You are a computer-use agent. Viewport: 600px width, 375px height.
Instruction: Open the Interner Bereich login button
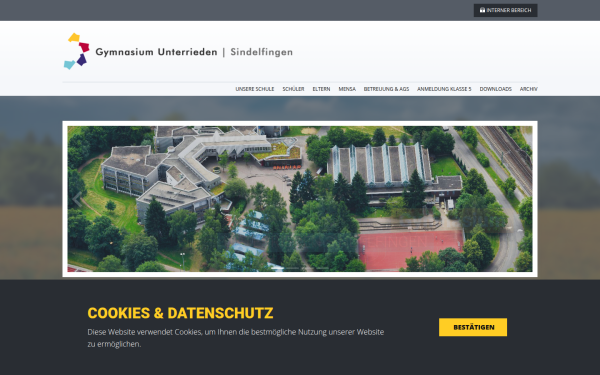[x=505, y=10]
